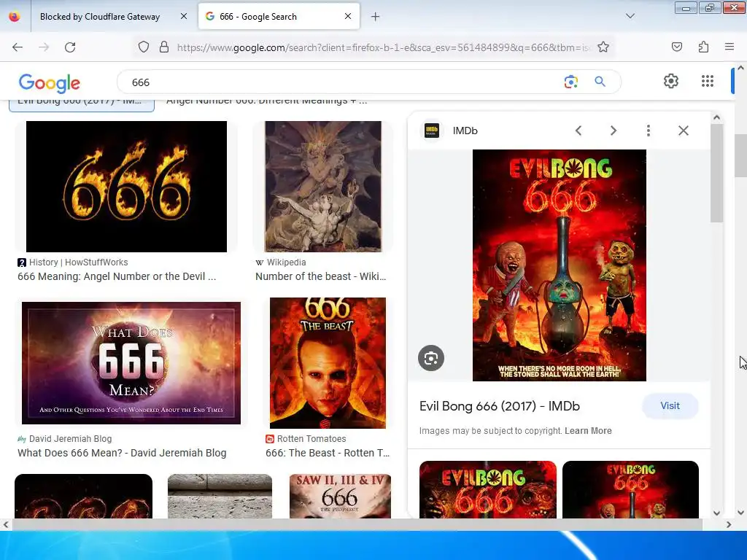Viewport: 747px width, 560px height.
Task: List all tabs dropdown arrow
Action: 630,16
